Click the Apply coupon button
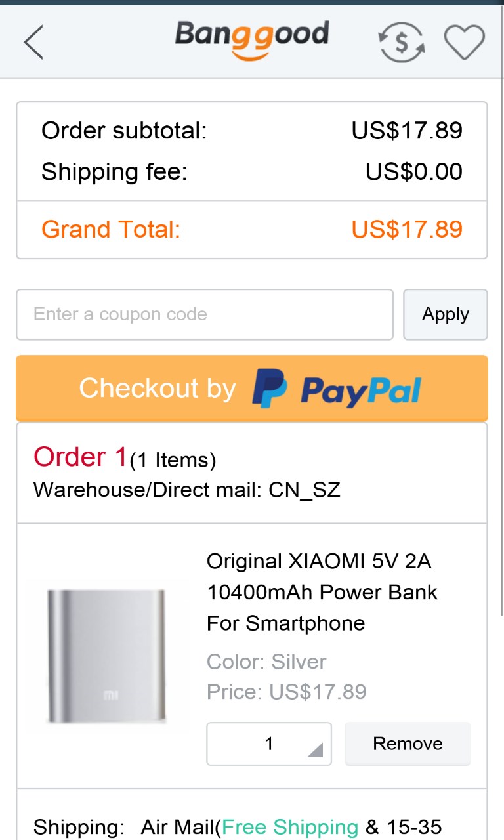Image resolution: width=504 pixels, height=840 pixels. click(445, 314)
